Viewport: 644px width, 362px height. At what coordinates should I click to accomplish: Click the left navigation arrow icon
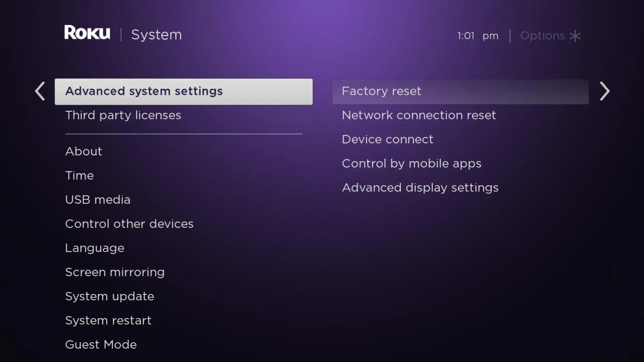coord(40,91)
